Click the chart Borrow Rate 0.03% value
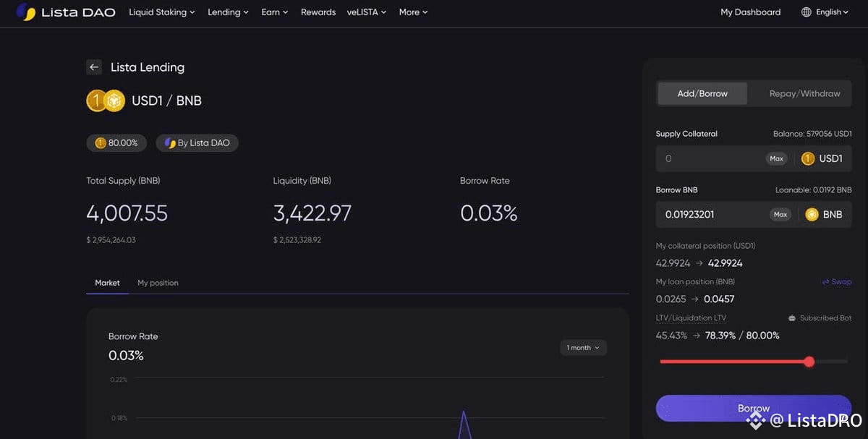This screenshot has height=439, width=868. [x=126, y=355]
